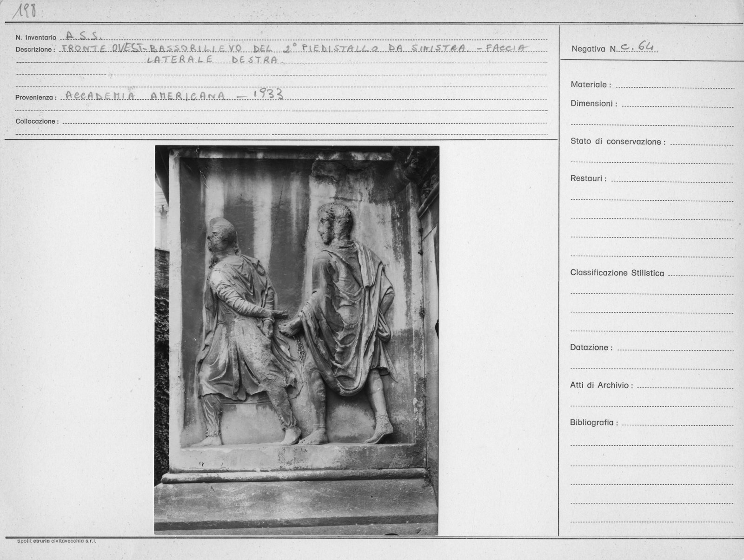The width and height of the screenshot is (744, 560).
Task: Click the Materiale field line
Action: [x=674, y=85]
